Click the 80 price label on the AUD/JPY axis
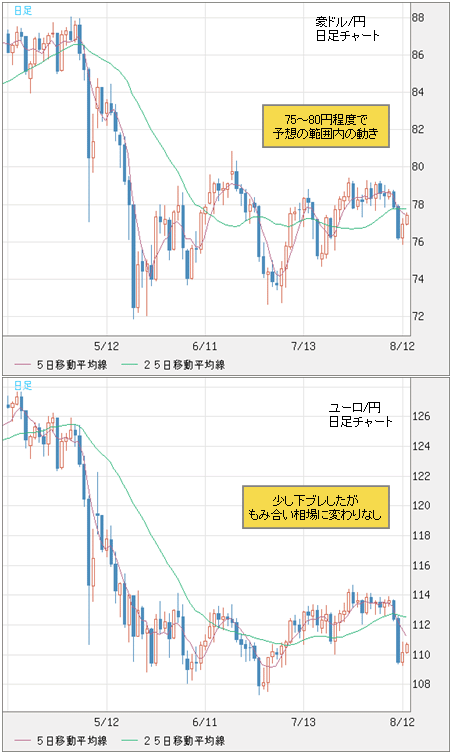The width and height of the screenshot is (453, 755). coord(418,167)
